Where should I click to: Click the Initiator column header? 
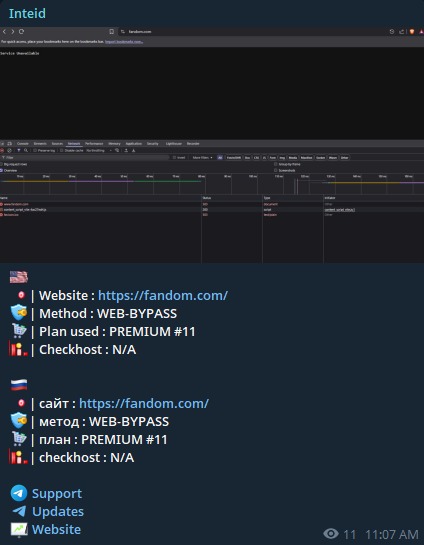(x=374, y=198)
